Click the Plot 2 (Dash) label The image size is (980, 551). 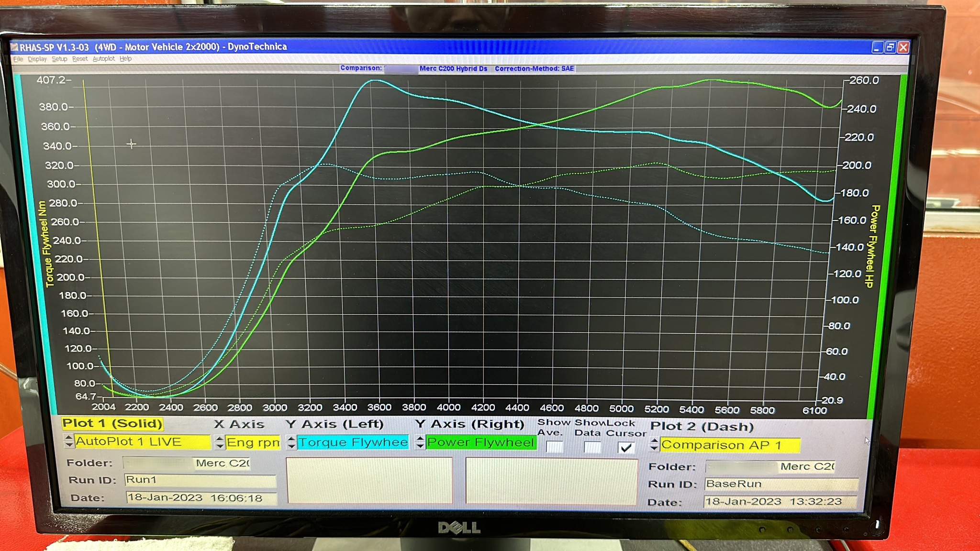click(x=702, y=427)
